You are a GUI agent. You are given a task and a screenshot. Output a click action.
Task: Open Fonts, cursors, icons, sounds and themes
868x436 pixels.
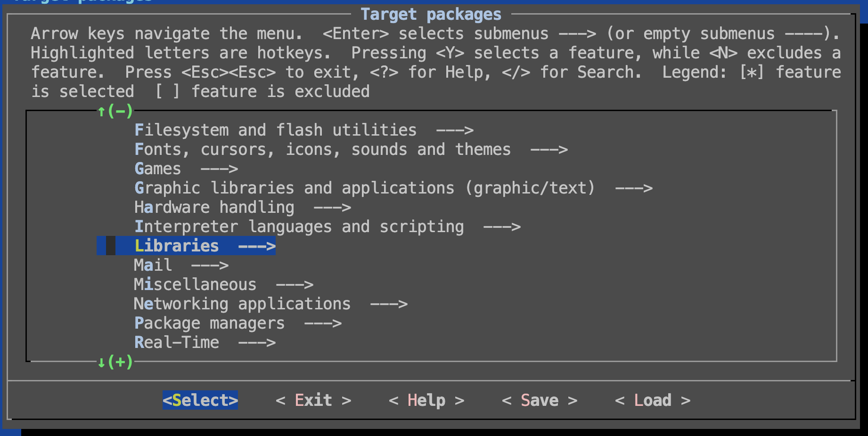322,149
